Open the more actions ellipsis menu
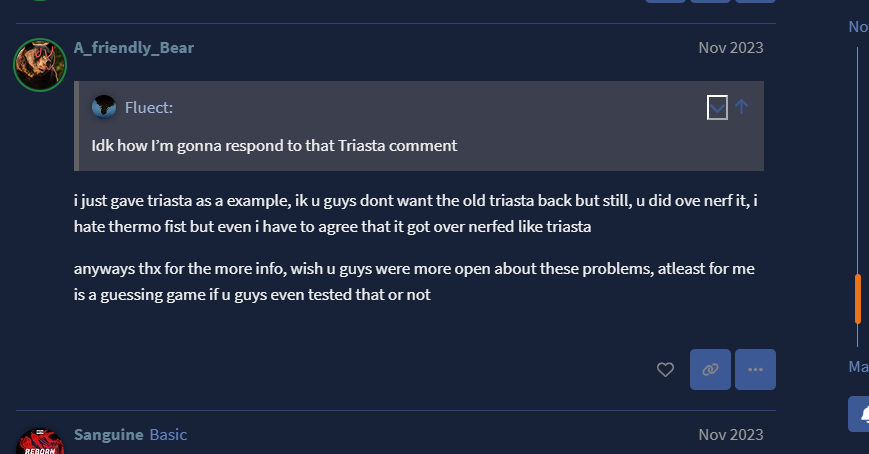The height and width of the screenshot is (454, 869). [755, 369]
